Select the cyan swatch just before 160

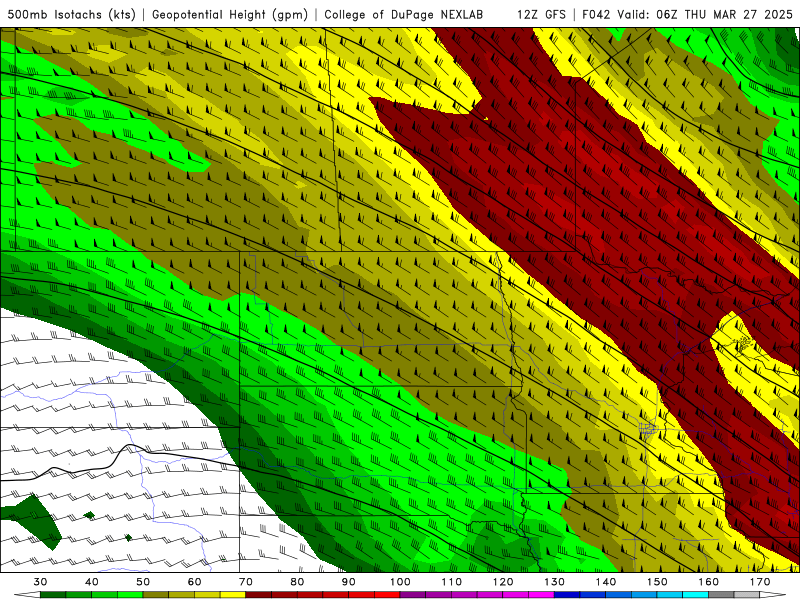[x=696, y=595]
